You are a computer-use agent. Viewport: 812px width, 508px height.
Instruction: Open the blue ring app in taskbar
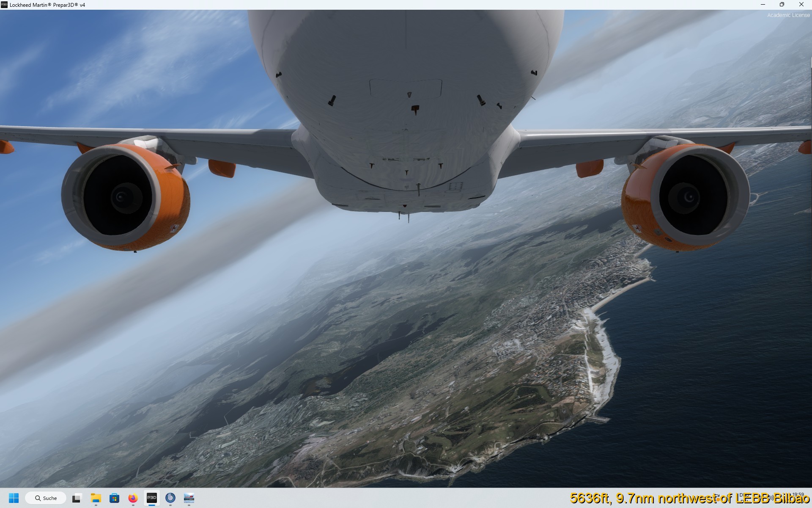(170, 498)
